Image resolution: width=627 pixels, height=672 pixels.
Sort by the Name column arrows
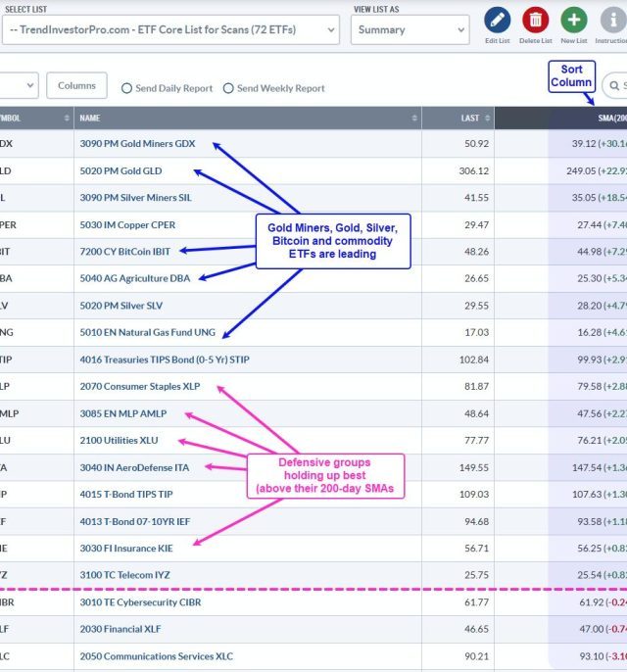pos(414,118)
